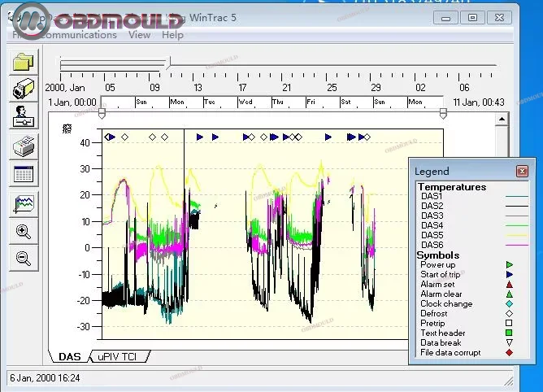Click the printer toolbar icon
Image resolution: width=543 pixels, height=392 pixels.
24,146
